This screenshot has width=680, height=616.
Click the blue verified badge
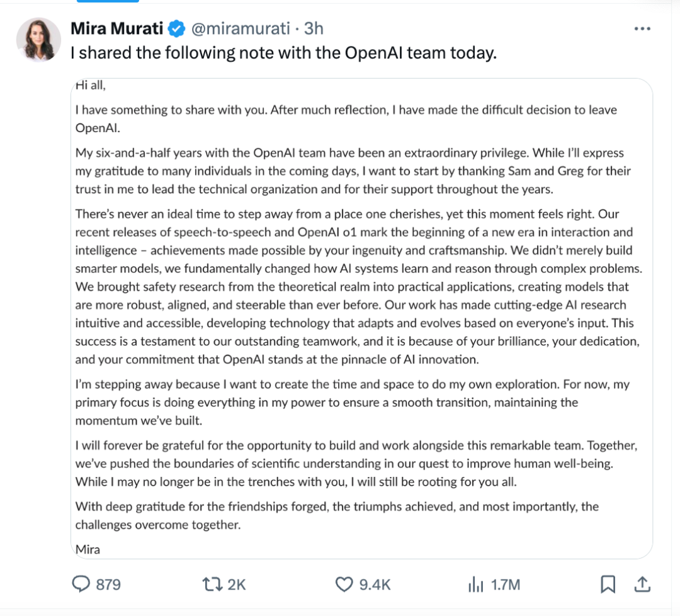pyautogui.click(x=178, y=29)
